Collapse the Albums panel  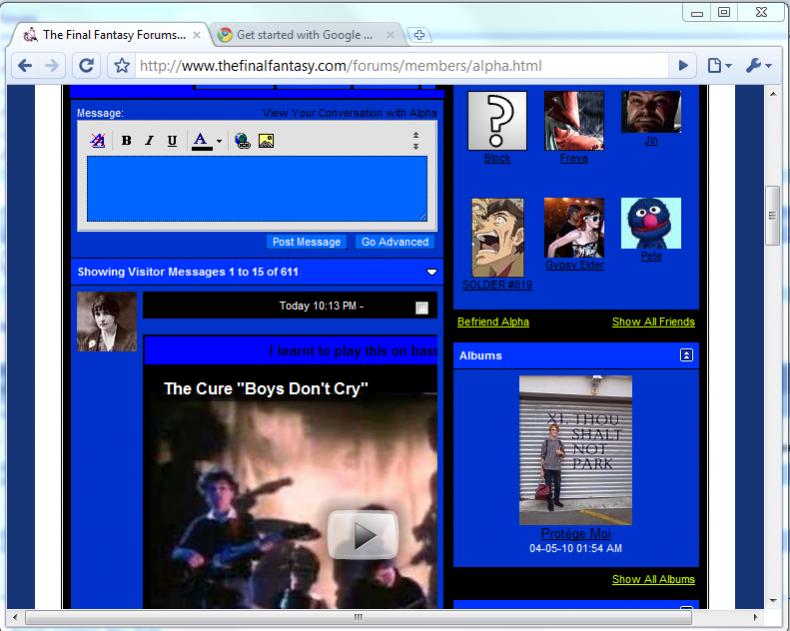[686, 355]
